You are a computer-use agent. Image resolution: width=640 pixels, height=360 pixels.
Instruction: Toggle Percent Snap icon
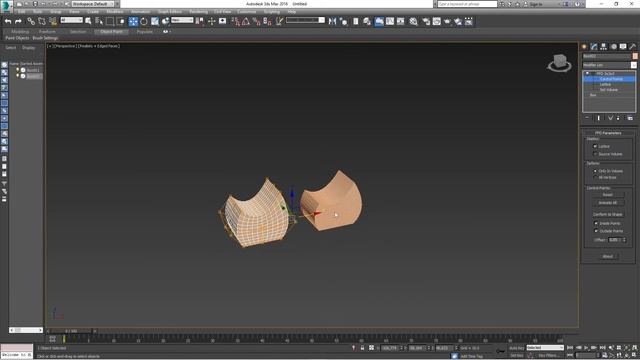256,21
